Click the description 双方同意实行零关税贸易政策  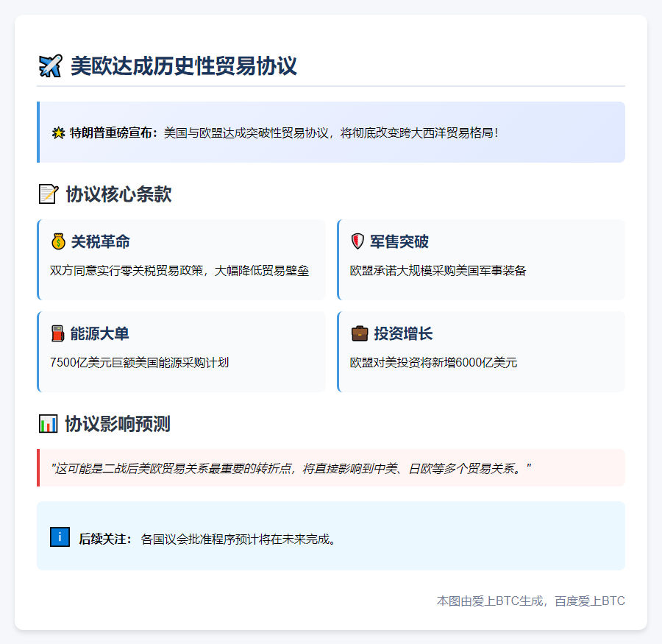tap(179, 270)
